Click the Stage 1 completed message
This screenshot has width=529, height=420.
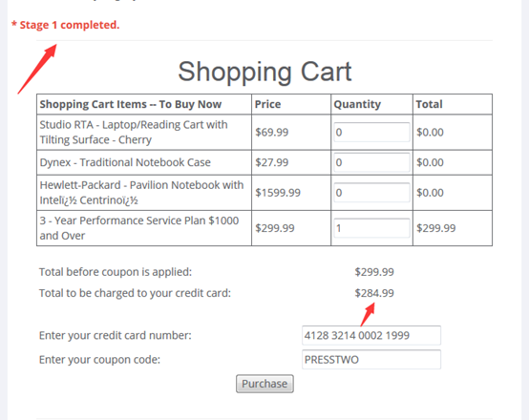(x=66, y=25)
